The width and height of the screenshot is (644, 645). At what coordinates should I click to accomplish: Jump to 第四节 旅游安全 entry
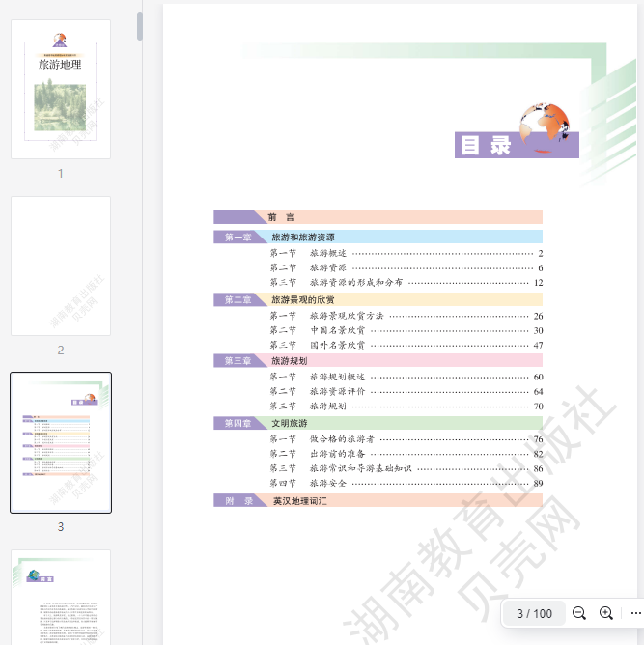pos(328,483)
